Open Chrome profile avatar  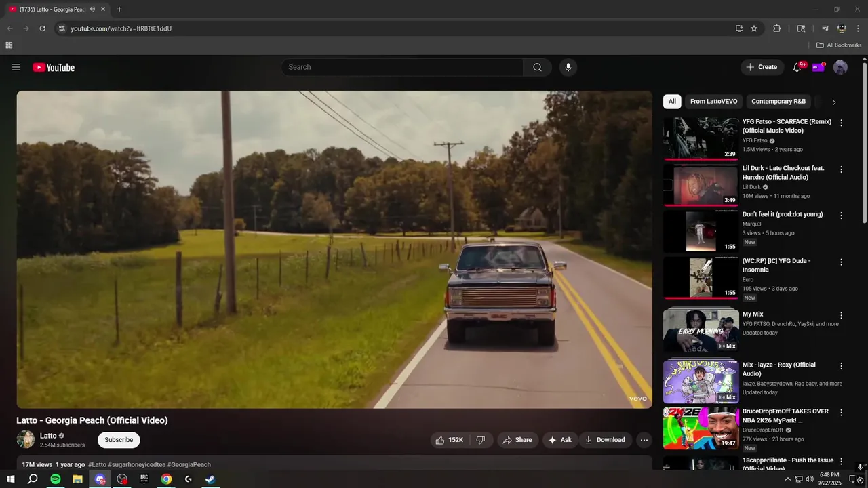pyautogui.click(x=842, y=28)
